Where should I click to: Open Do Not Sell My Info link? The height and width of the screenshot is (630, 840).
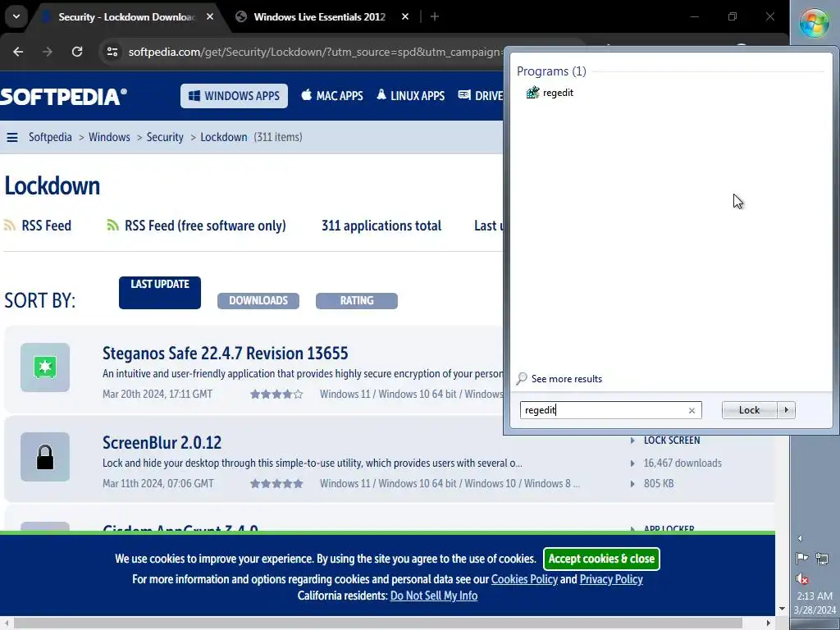[434, 596]
